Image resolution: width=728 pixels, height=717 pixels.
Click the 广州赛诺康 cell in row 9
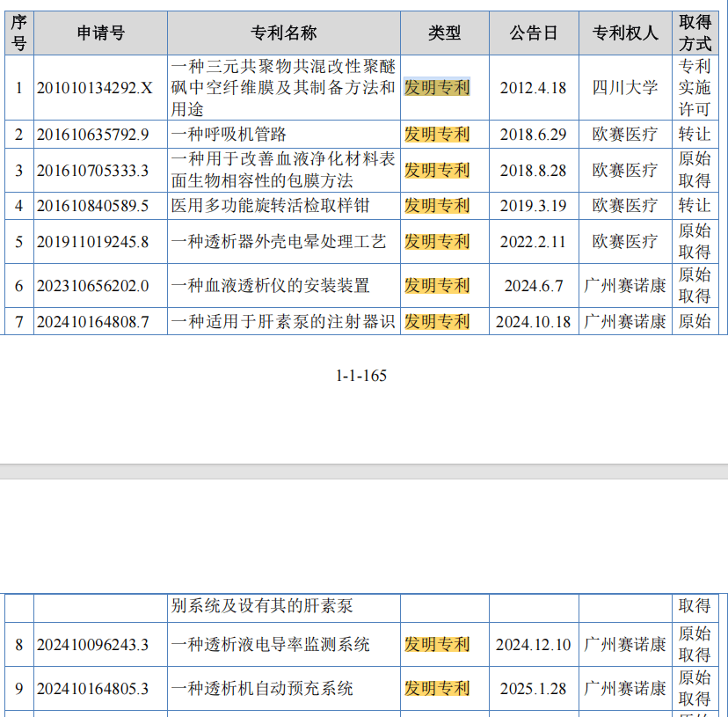point(625,688)
